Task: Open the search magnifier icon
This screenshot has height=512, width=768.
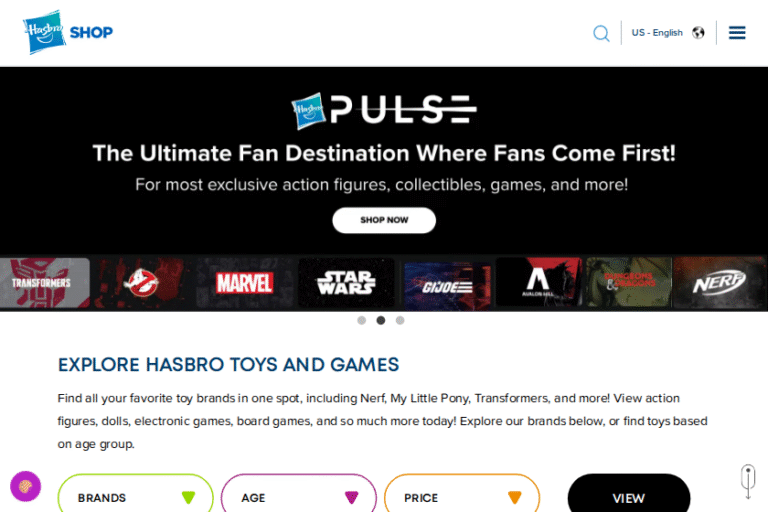Action: click(601, 33)
